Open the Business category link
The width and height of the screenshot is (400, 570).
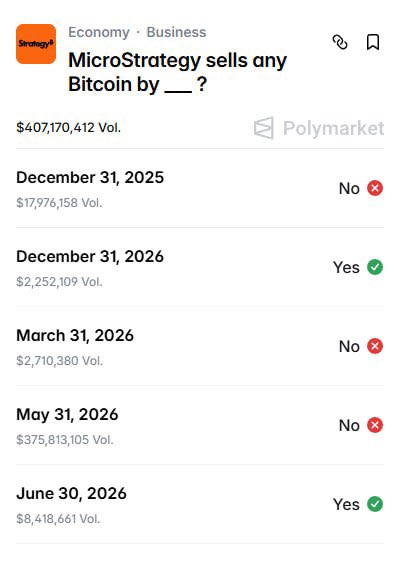coord(176,32)
